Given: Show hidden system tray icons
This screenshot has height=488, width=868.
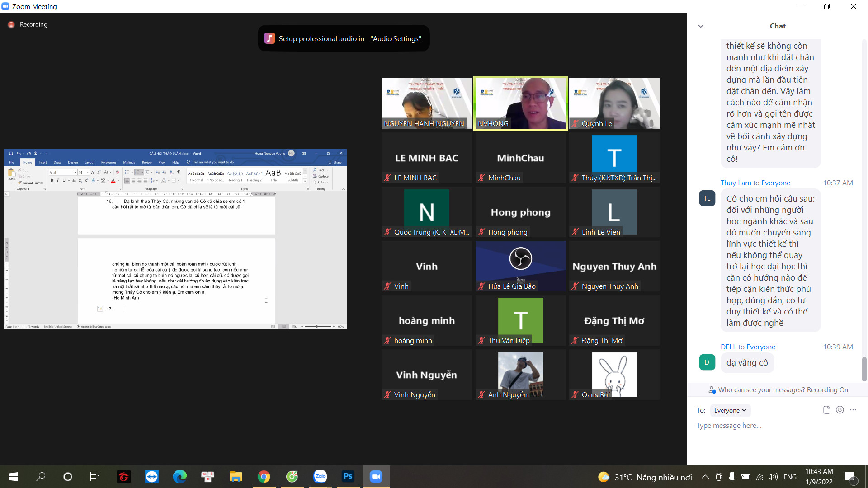Looking at the screenshot, I should pyautogui.click(x=705, y=477).
